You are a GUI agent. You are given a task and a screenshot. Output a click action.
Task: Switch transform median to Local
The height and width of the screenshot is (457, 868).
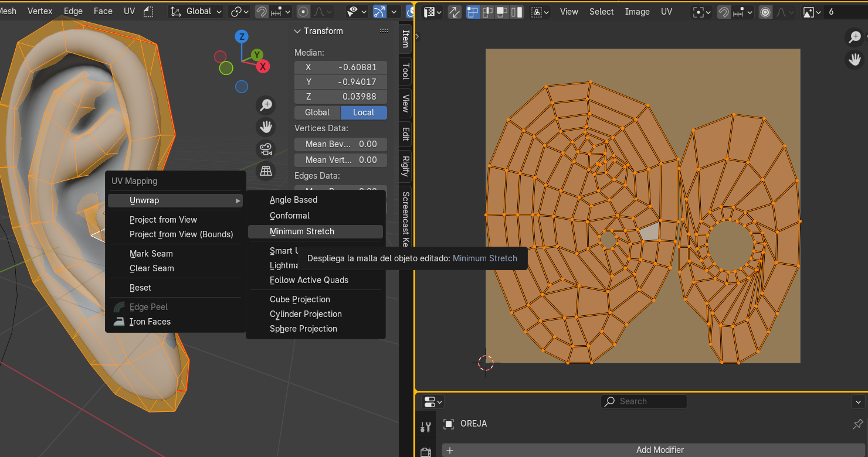(364, 112)
